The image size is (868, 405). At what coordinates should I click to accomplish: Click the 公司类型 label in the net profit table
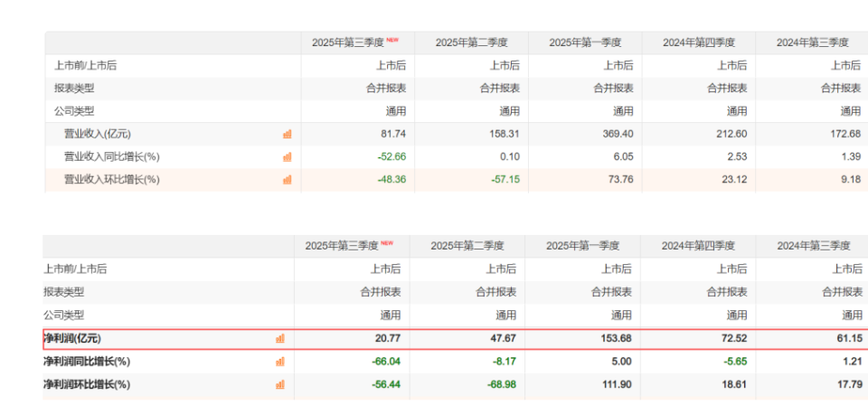tap(63, 315)
